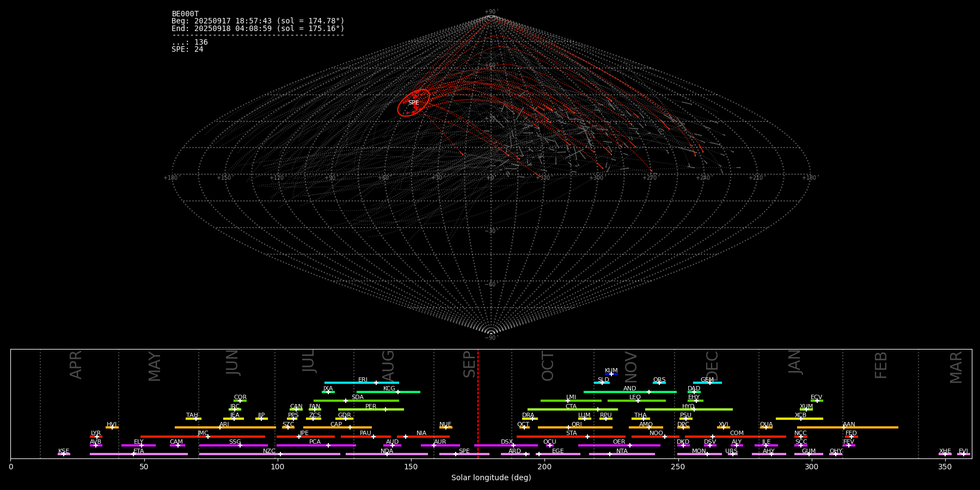The image size is (980, 490).
Task: Select the XCB shower label
Action: (x=800, y=415)
